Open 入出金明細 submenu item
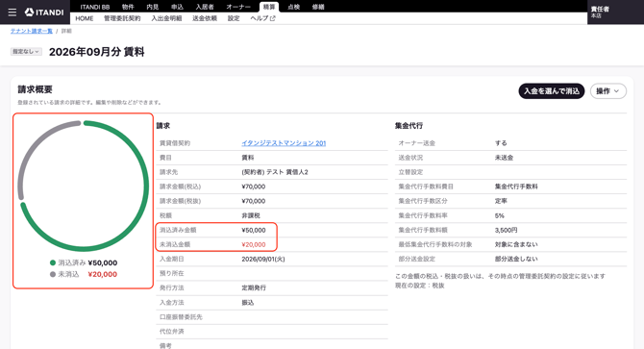Image resolution: width=644 pixels, height=349 pixels. [166, 18]
